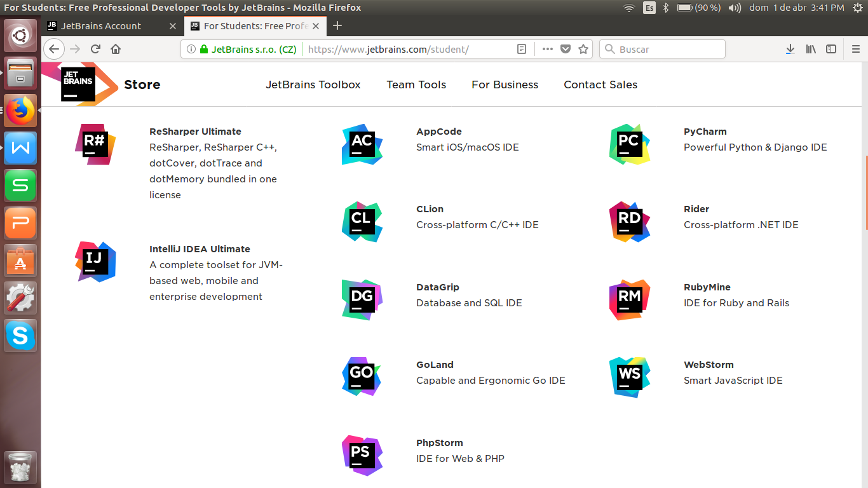Screen dimensions: 868x488
Task: Open the JetBrains Toolbox menu item
Action: tap(313, 85)
